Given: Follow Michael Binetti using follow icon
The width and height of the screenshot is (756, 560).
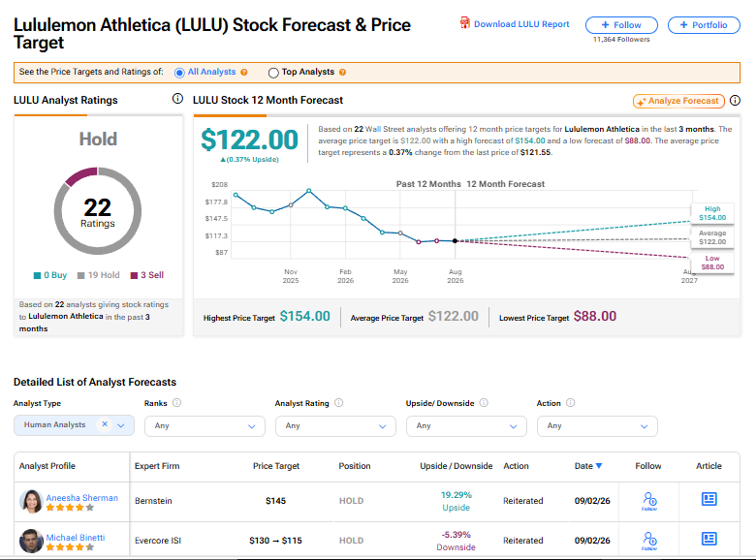Looking at the screenshot, I should (649, 541).
